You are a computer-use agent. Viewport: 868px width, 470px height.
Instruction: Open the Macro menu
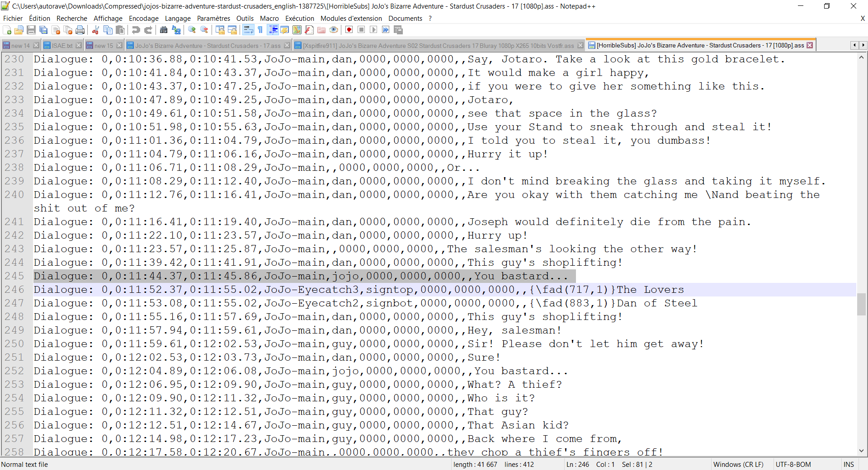click(269, 19)
